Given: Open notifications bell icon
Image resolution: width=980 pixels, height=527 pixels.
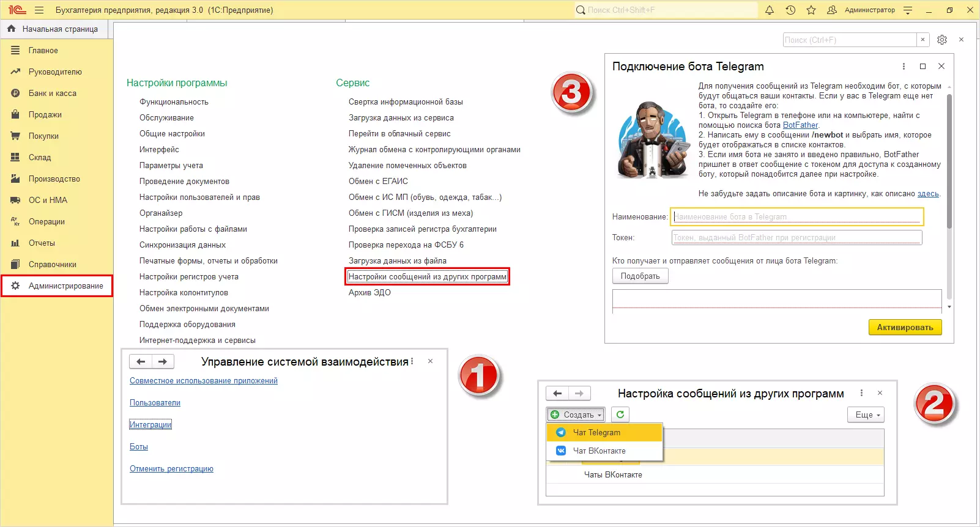Looking at the screenshot, I should [x=770, y=10].
